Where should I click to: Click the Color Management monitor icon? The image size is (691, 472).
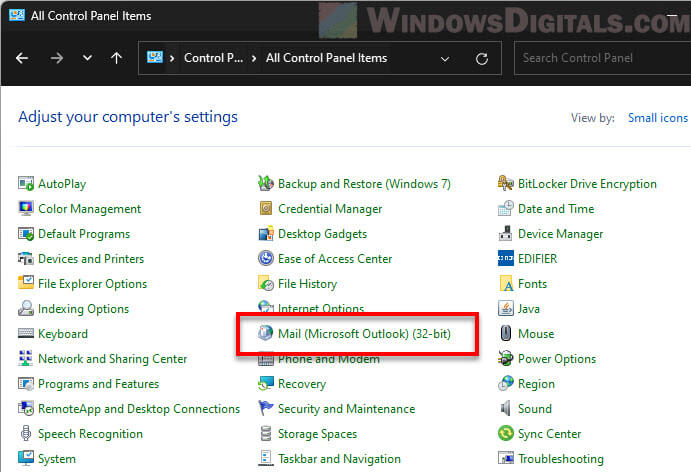point(26,208)
